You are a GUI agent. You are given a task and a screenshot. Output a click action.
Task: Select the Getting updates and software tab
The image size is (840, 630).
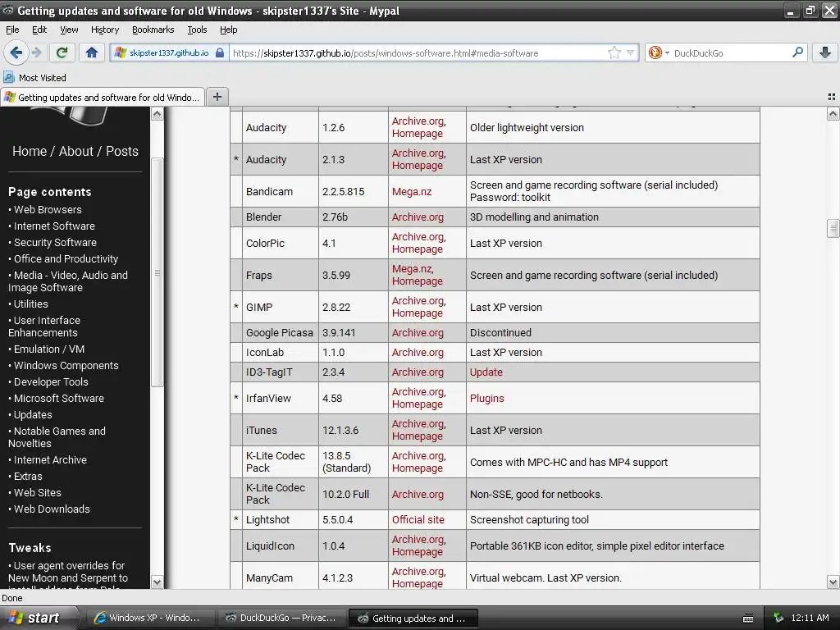click(x=103, y=97)
